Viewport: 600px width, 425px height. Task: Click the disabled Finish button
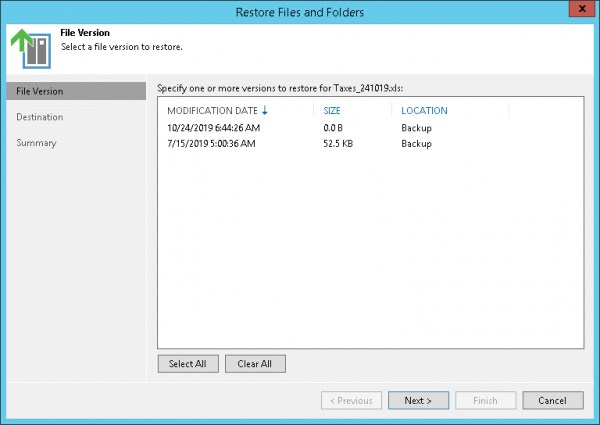point(485,400)
